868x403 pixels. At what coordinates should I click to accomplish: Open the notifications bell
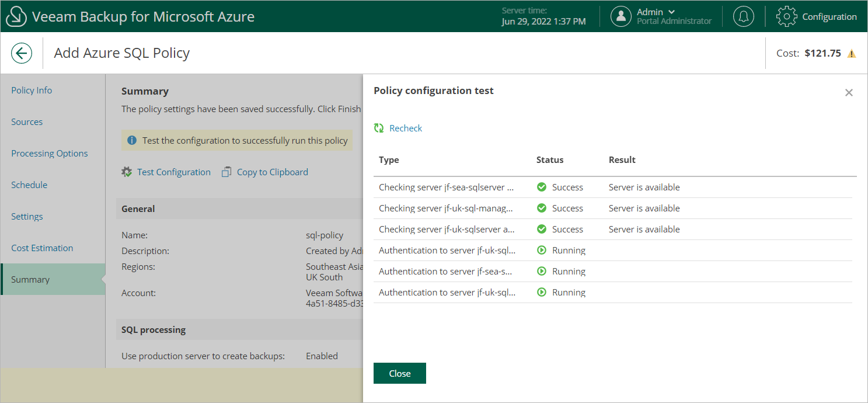[x=743, y=16]
